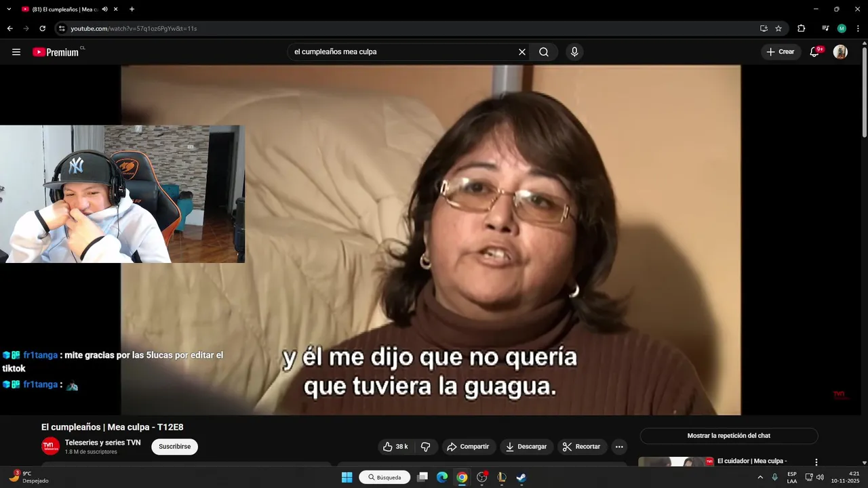Open the options dots for El cuidador video
868x488 pixels.
coord(816,462)
